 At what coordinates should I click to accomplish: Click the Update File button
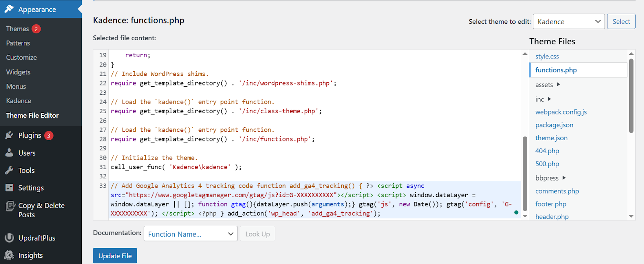pyautogui.click(x=115, y=256)
